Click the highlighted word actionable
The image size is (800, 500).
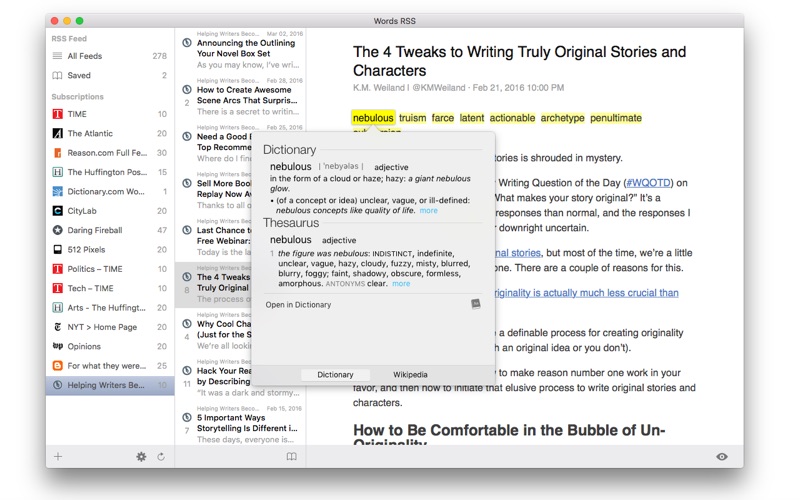(512, 118)
